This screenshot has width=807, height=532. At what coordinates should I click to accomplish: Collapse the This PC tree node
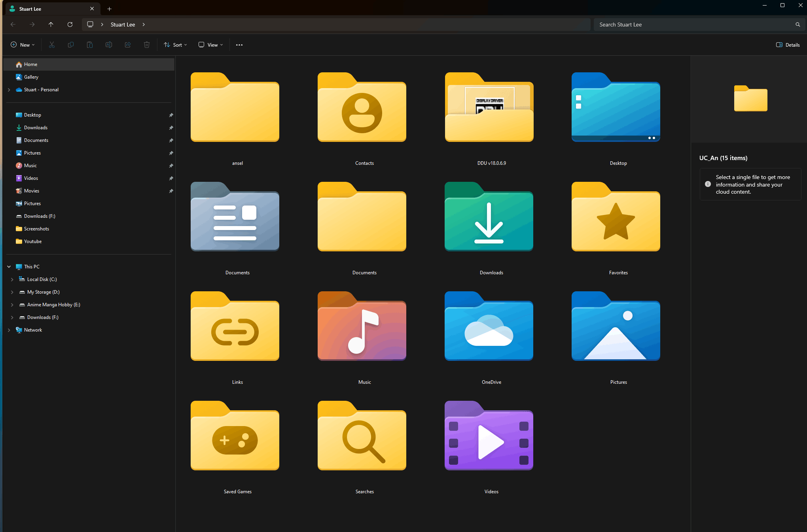click(9, 267)
